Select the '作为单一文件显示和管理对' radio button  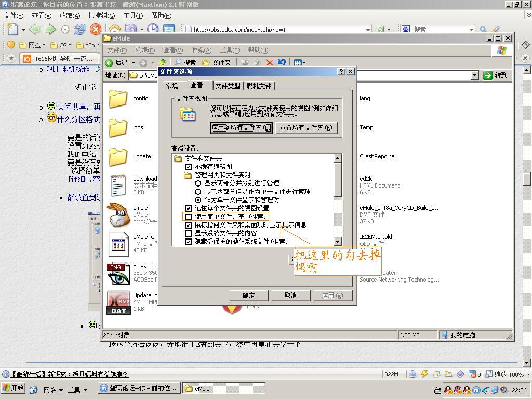click(198, 200)
